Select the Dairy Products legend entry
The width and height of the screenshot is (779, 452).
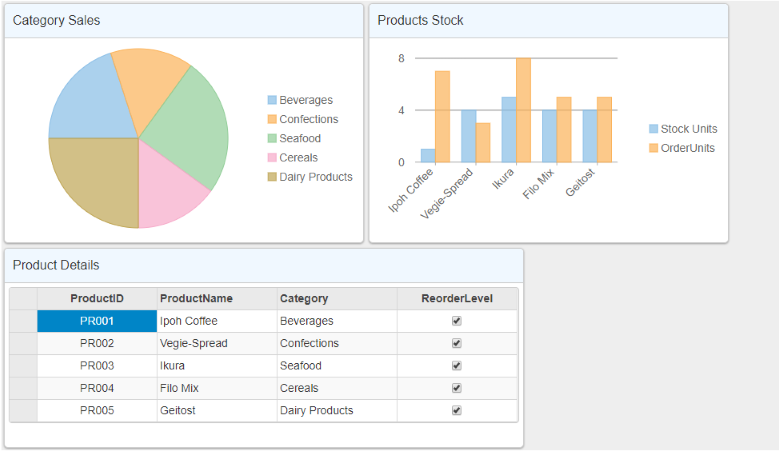[315, 177]
